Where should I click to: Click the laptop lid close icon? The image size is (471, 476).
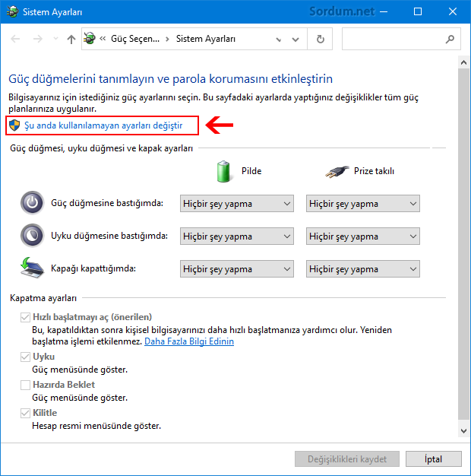click(x=32, y=268)
